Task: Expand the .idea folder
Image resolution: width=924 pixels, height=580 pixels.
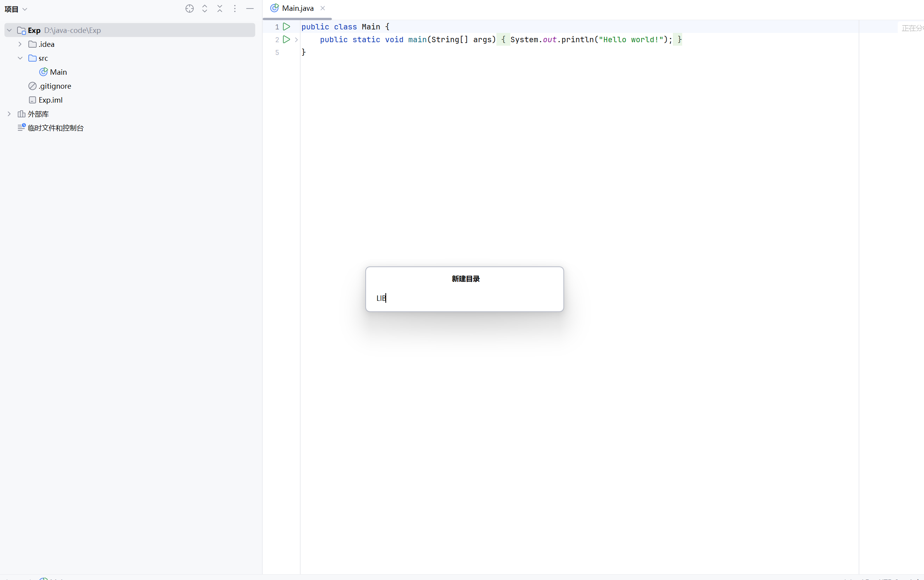Action: [20, 44]
